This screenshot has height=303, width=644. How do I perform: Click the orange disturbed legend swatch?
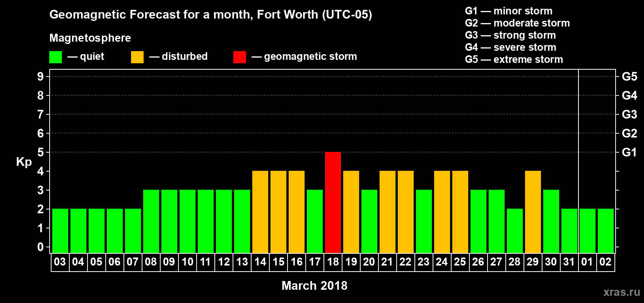click(x=137, y=57)
